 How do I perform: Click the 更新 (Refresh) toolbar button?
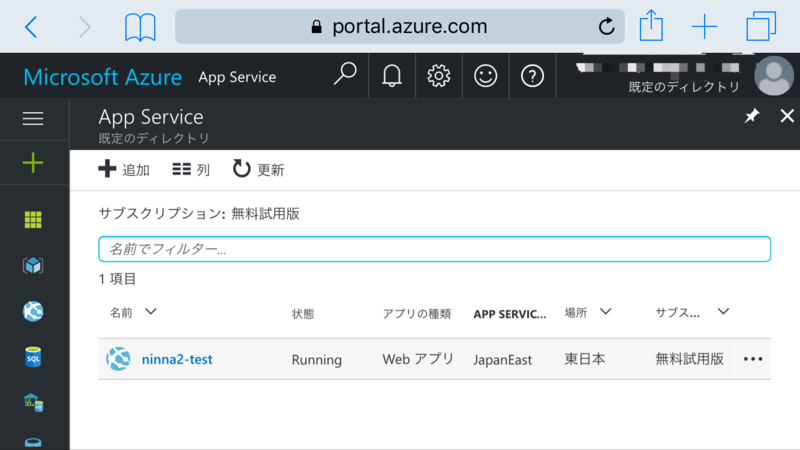pos(259,169)
